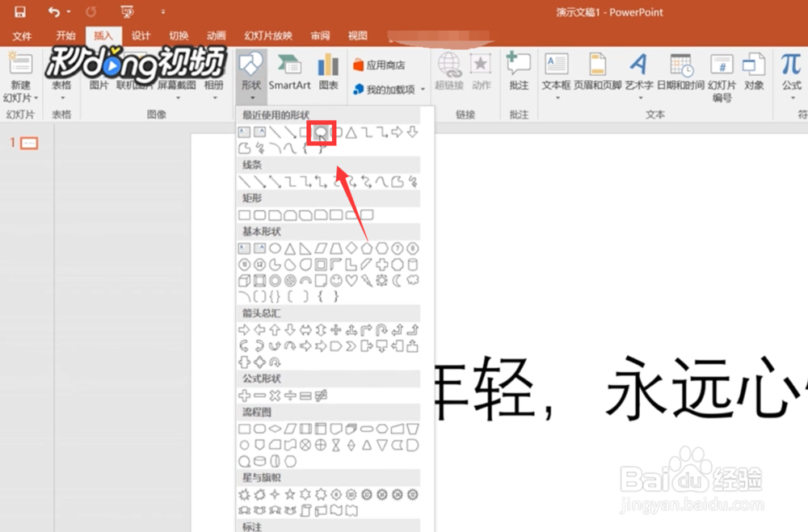This screenshot has width=808, height=532.
Task: Save the presentation from quick access toolbar
Action: (19, 11)
